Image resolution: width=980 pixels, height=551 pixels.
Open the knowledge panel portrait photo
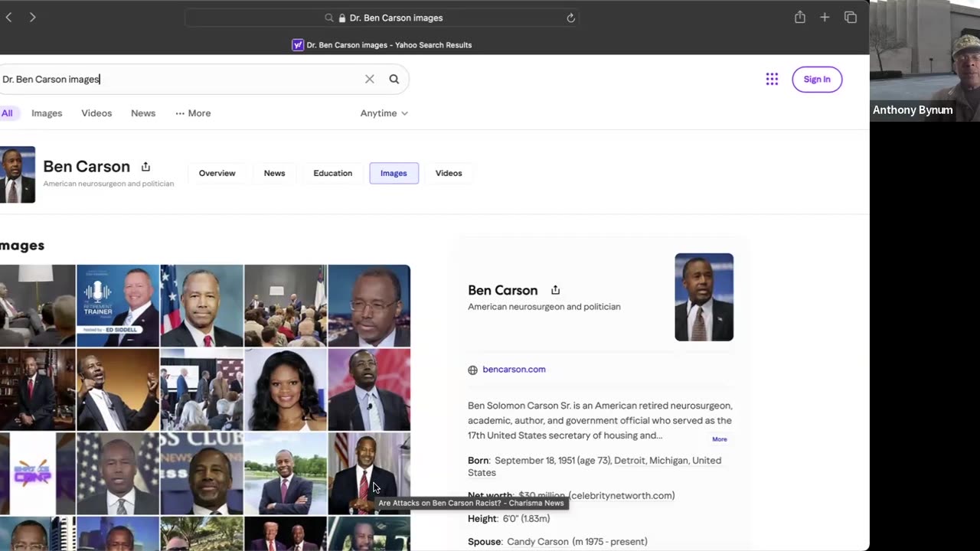704,297
